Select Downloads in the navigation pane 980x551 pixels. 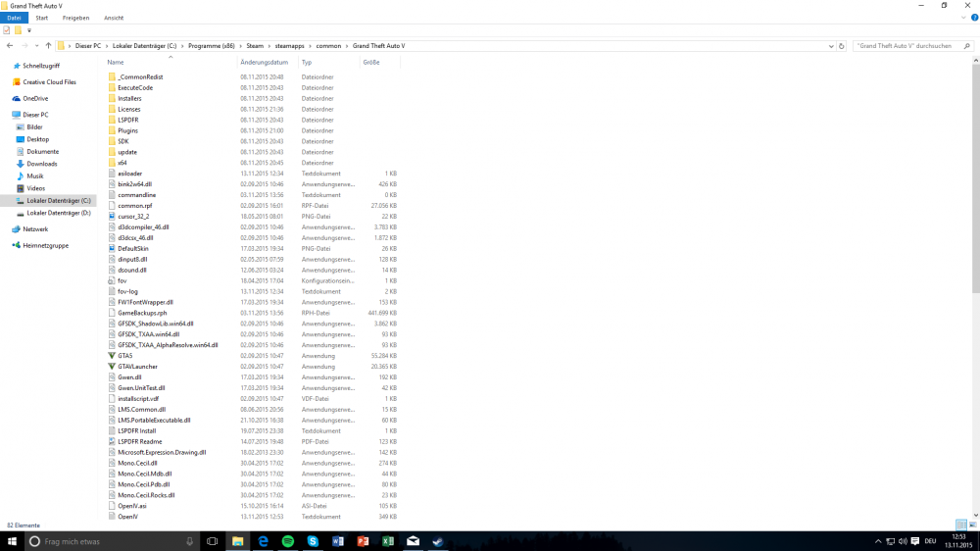tap(41, 164)
